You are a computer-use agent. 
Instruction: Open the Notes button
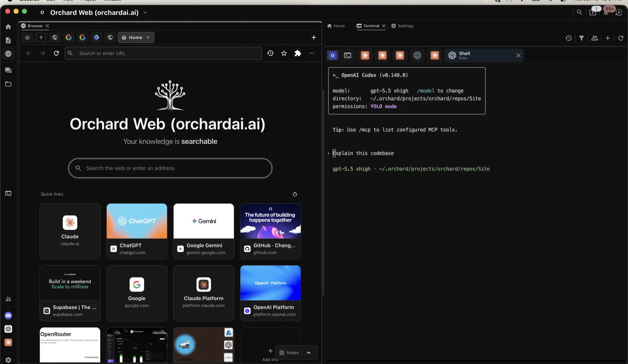[x=289, y=353]
